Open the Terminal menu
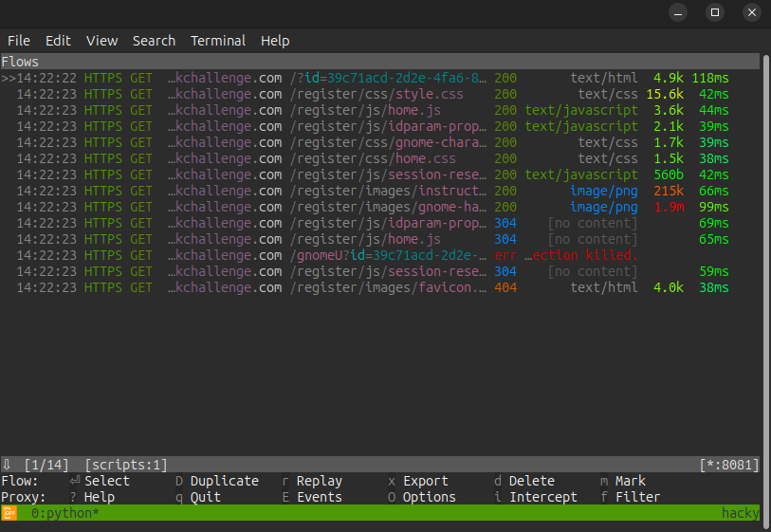The width and height of the screenshot is (771, 532). point(218,41)
